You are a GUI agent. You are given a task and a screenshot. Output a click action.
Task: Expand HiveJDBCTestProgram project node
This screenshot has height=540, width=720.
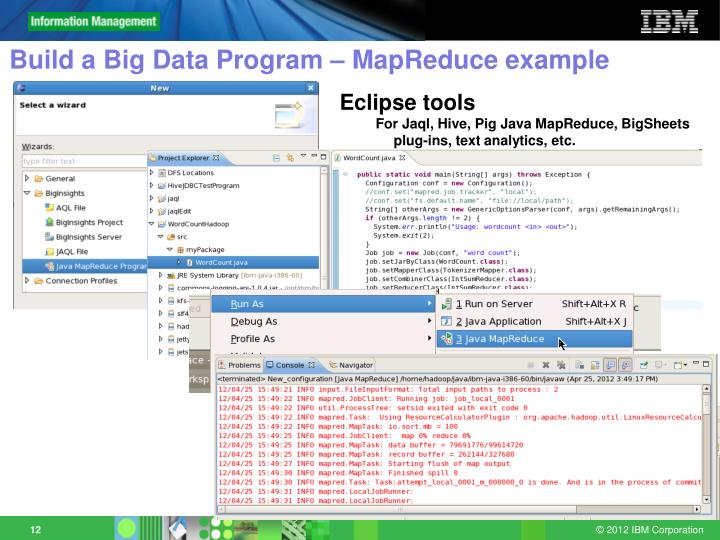(x=152, y=186)
